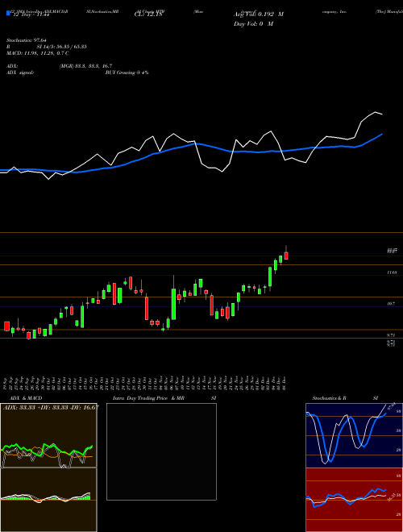
Task: Open the blue-background Stochastics chart panel
Action: coord(354,435)
